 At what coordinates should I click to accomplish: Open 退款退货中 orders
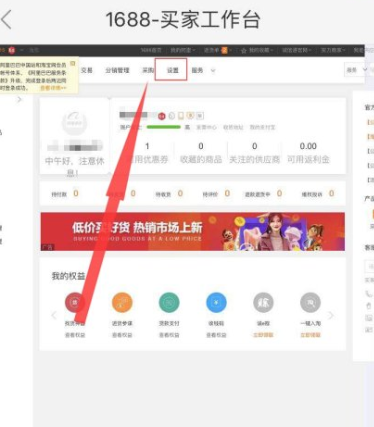click(263, 194)
